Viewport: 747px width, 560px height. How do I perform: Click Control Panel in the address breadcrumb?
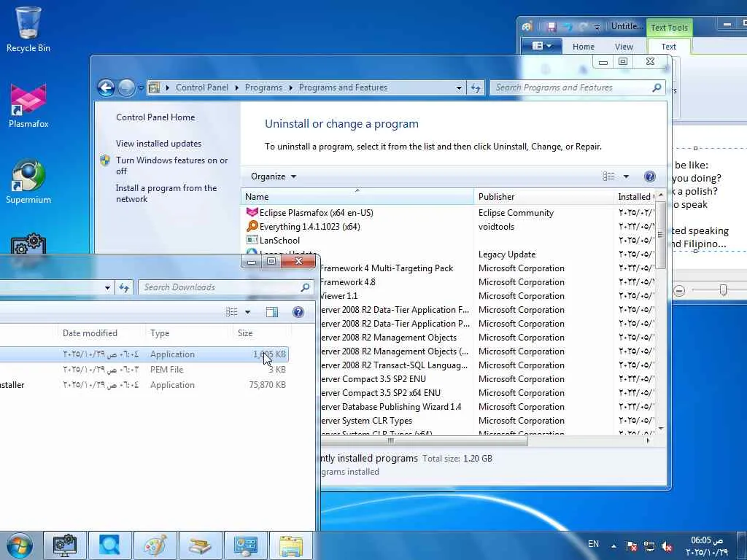point(201,87)
